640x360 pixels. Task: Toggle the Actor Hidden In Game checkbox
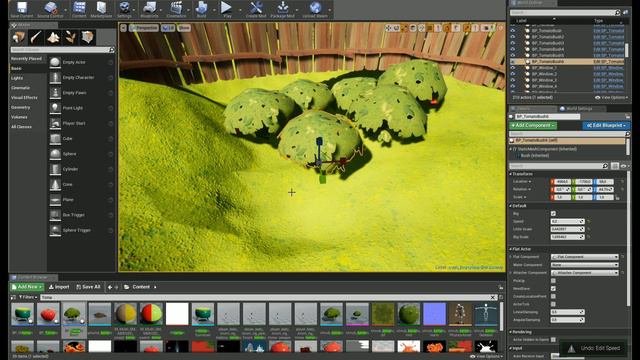coord(553,340)
